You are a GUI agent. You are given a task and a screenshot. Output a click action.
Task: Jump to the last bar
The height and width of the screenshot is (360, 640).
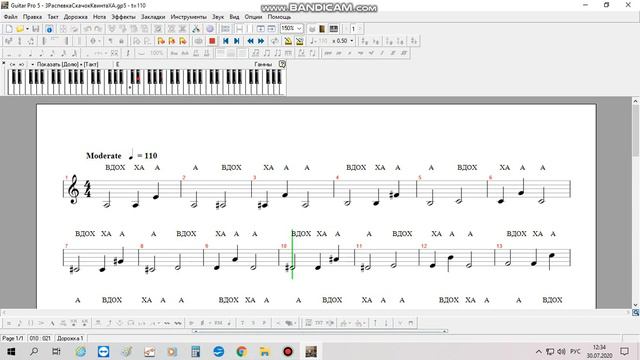pos(237,41)
